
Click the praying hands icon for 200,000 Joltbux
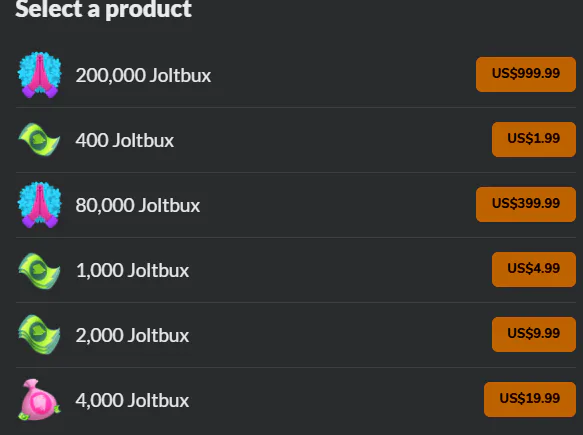point(39,75)
